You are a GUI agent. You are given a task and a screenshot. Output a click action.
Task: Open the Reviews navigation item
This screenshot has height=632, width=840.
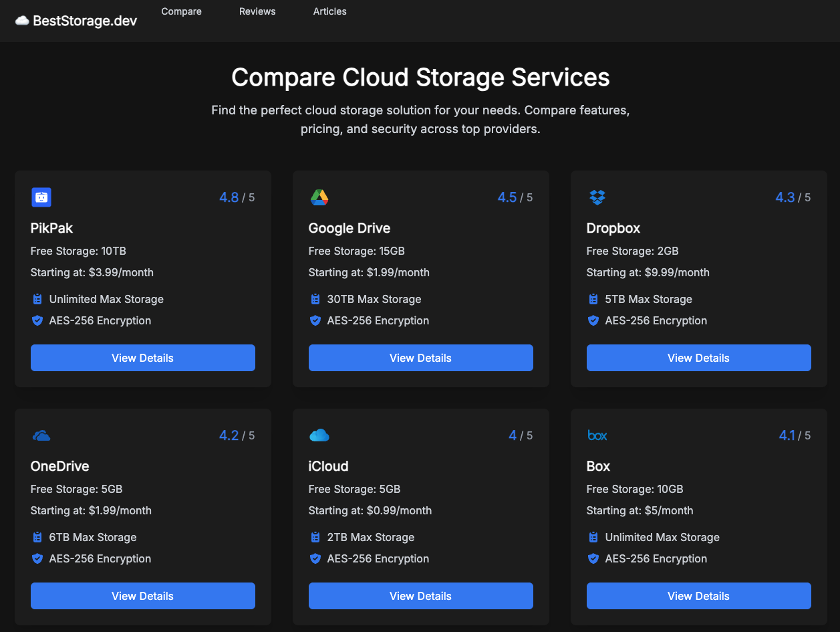[257, 11]
